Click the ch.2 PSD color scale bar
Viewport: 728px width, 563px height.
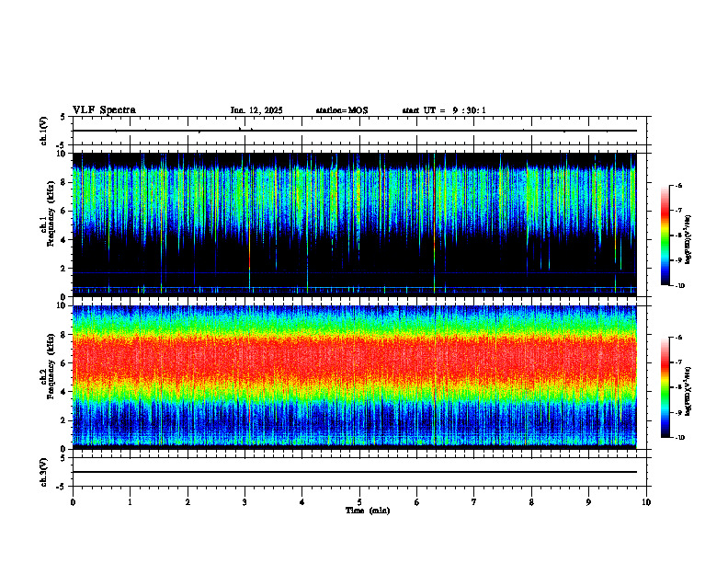point(665,387)
